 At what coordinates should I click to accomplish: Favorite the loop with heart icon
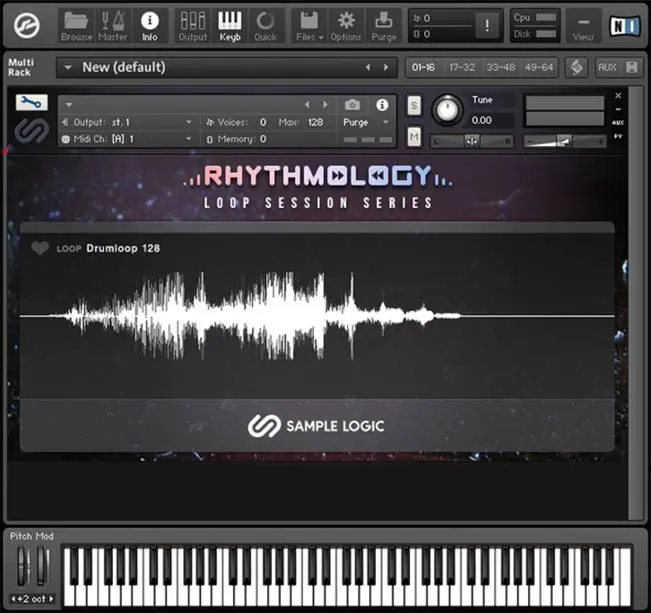pyautogui.click(x=40, y=248)
